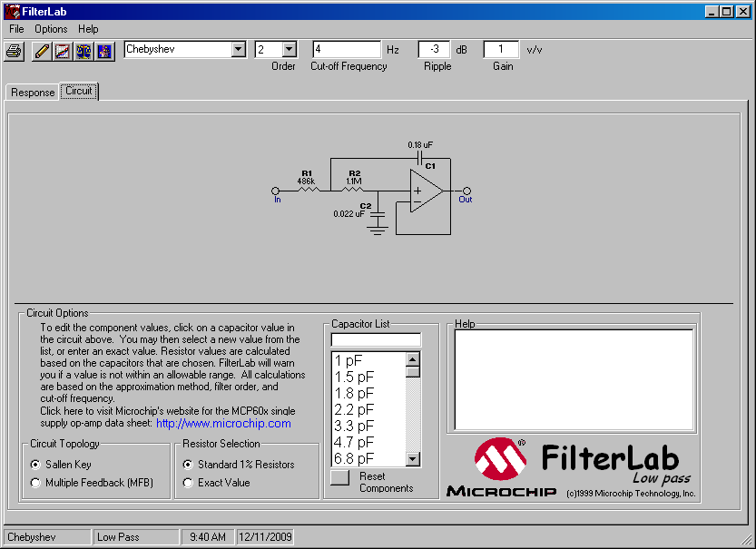Click the capacitor list scroll down arrow
The width and height of the screenshot is (756, 549).
413,459
